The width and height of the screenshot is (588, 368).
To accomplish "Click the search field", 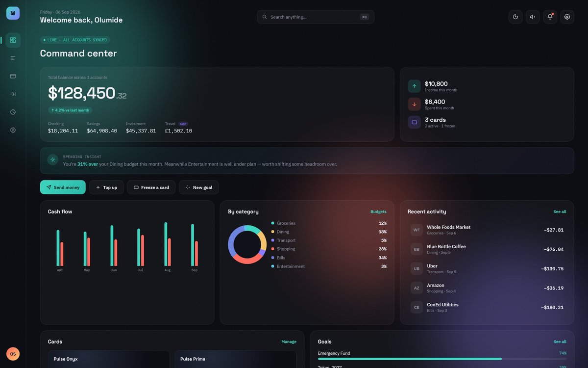I will [x=316, y=17].
